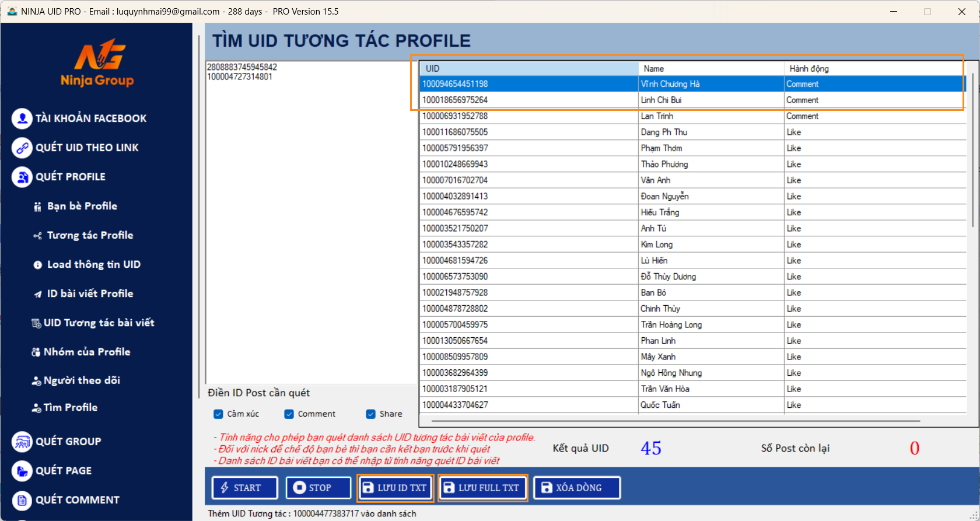Viewport: 980px width, 521px height.
Task: Click the app icon in the title bar
Action: (12, 11)
